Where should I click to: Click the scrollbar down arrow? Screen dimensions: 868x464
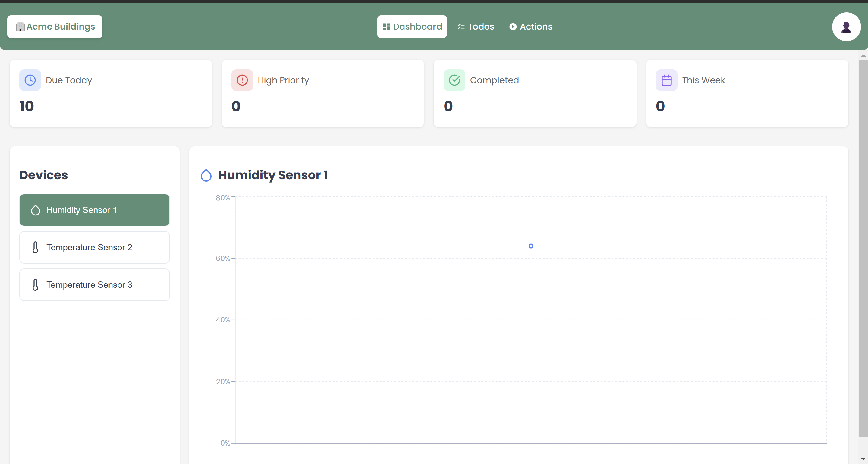[x=863, y=459]
